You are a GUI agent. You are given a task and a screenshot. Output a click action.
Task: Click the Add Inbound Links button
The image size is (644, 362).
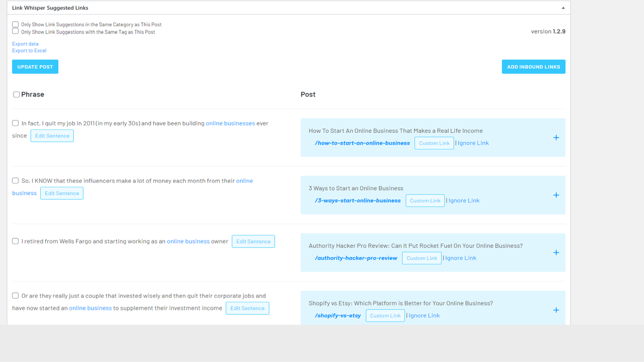click(x=533, y=66)
